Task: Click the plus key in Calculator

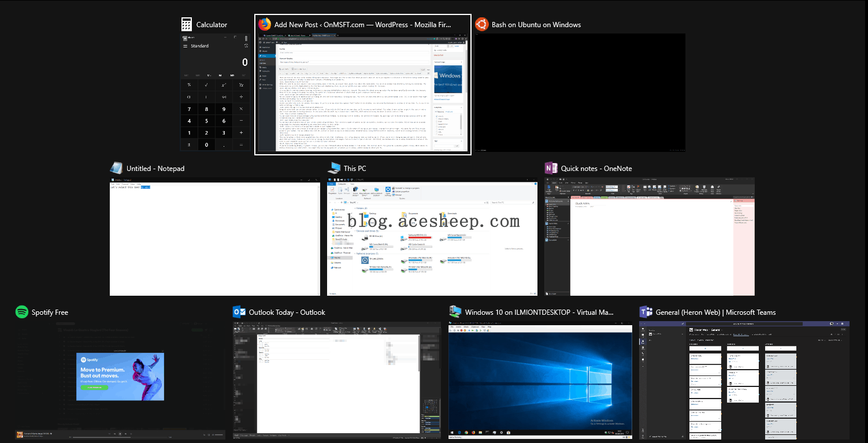Action: (x=242, y=133)
